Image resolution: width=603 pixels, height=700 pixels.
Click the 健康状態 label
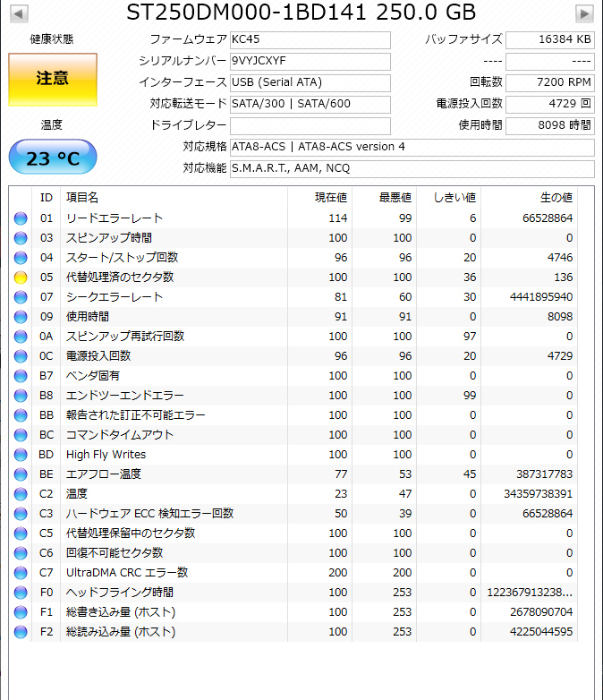coord(52,39)
